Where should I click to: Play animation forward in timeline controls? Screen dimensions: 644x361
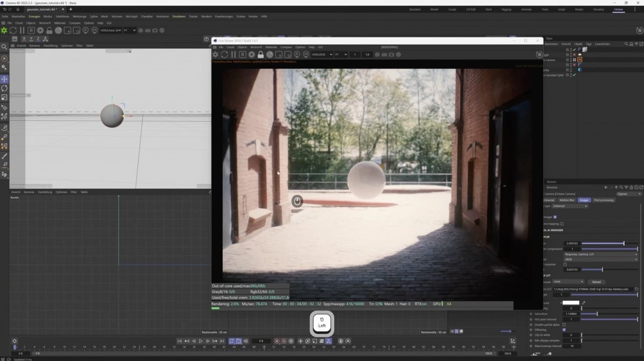[201, 341]
